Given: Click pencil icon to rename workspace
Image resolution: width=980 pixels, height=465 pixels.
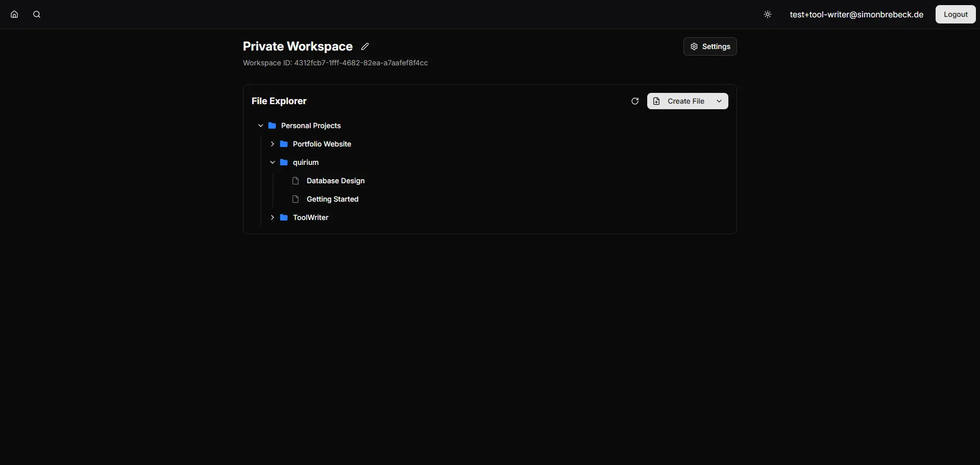Looking at the screenshot, I should click(x=365, y=46).
